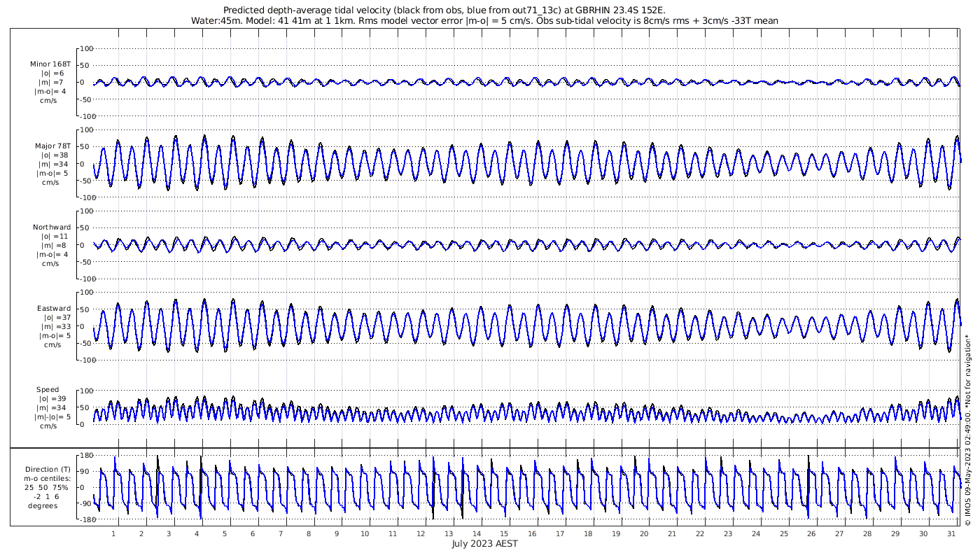
Task: Select the 'Direction (T)' panel label
Action: click(48, 469)
